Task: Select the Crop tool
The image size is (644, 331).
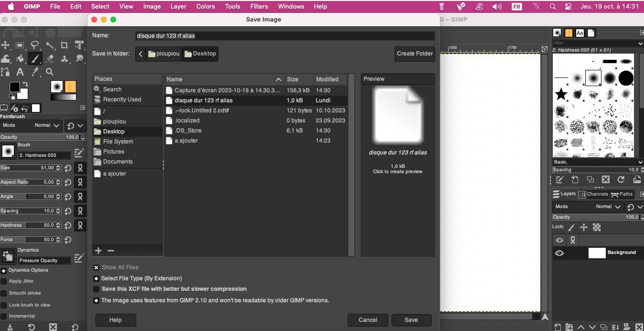Action: coord(64,45)
